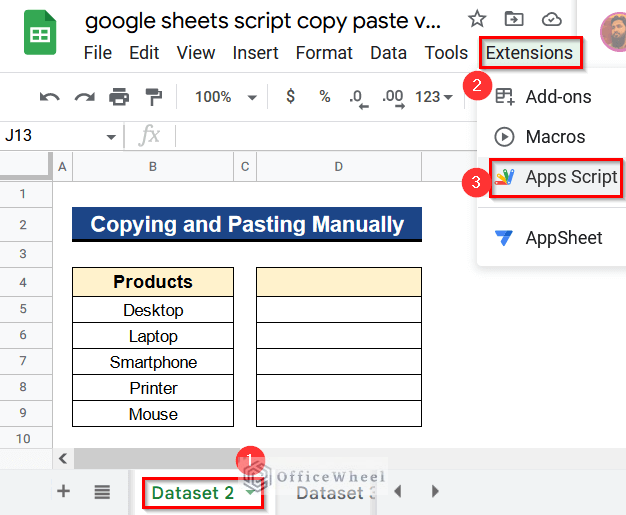This screenshot has width=626, height=515.
Task: Open the Extensions menu
Action: [x=529, y=53]
